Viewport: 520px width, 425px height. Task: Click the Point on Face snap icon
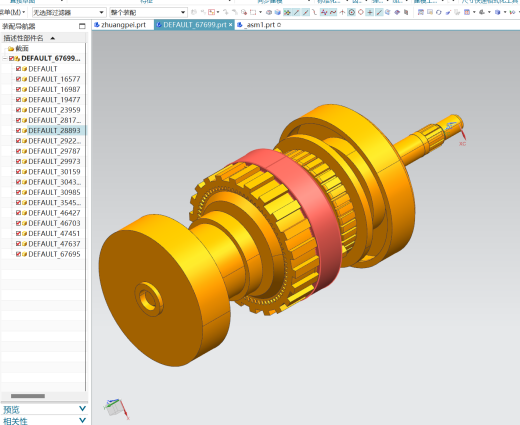click(388, 12)
